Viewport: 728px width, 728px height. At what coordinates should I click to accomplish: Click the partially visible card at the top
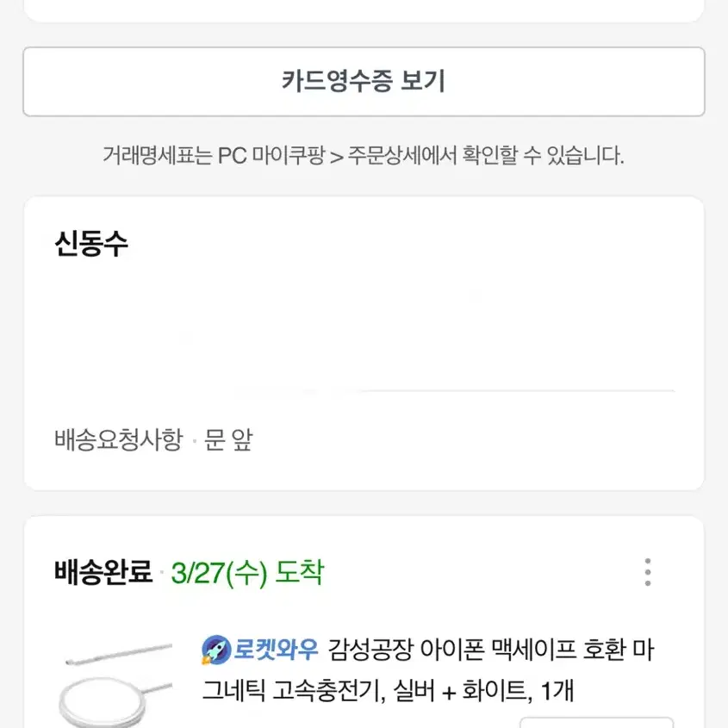364,10
